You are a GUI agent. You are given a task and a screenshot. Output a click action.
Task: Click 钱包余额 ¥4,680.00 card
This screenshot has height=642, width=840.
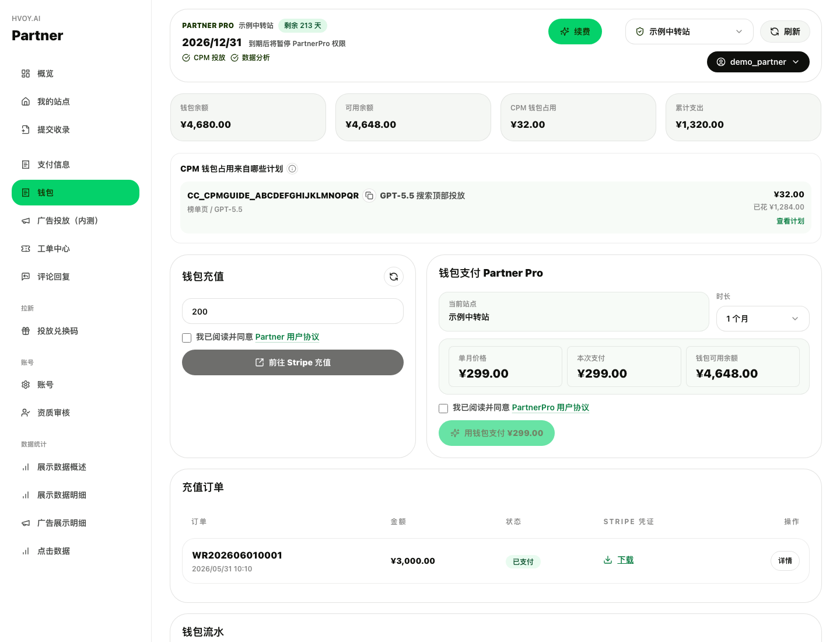click(x=248, y=117)
